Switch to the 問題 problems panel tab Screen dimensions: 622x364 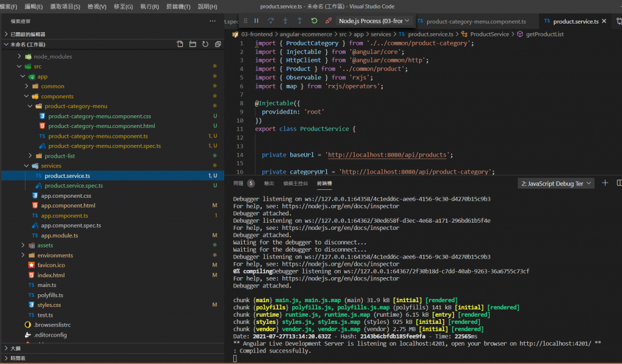tap(238, 183)
